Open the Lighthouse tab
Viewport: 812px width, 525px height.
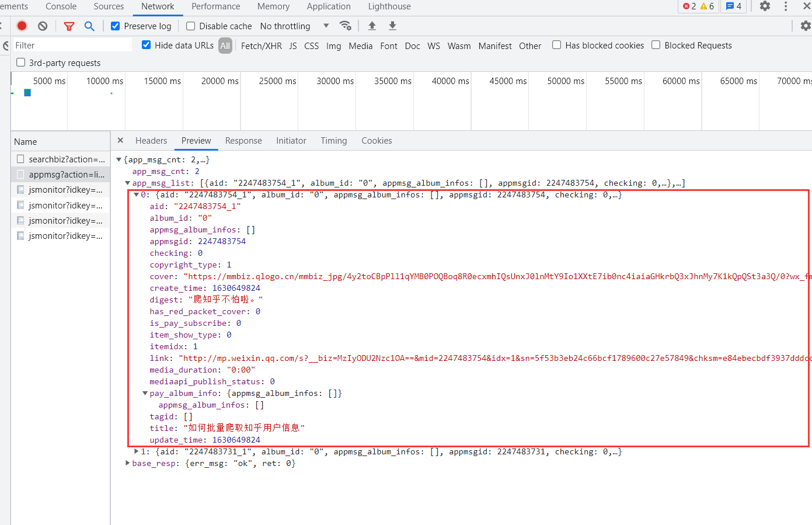[389, 6]
